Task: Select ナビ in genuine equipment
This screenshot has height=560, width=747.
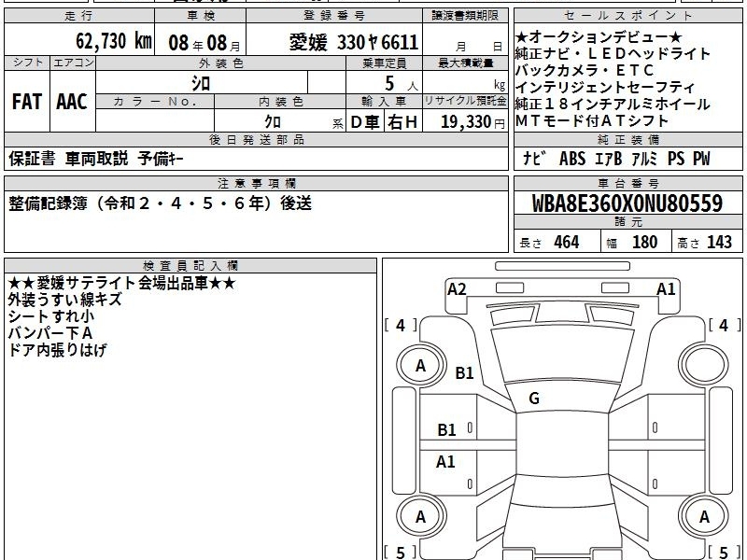Action: [534, 159]
